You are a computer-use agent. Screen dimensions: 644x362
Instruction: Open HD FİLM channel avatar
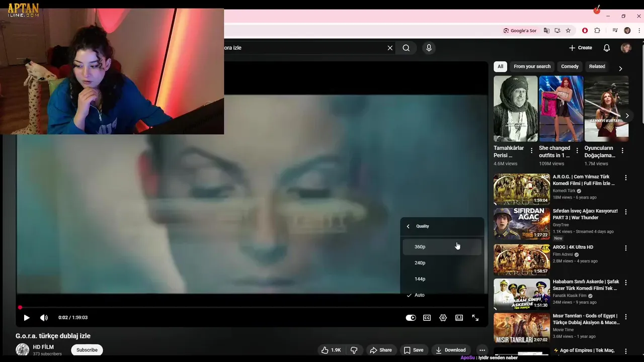click(x=22, y=349)
